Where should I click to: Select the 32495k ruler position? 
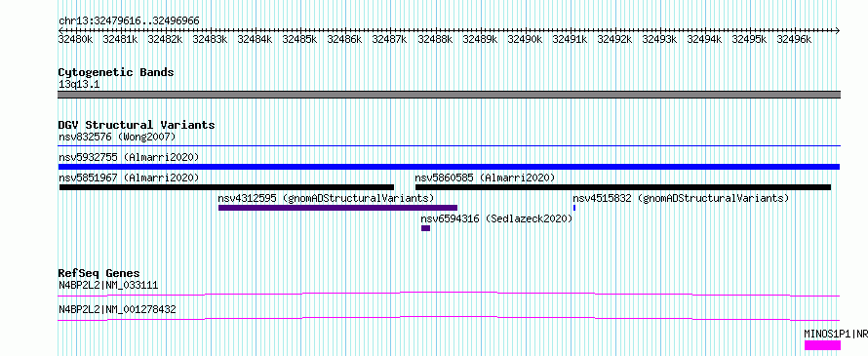(748, 39)
